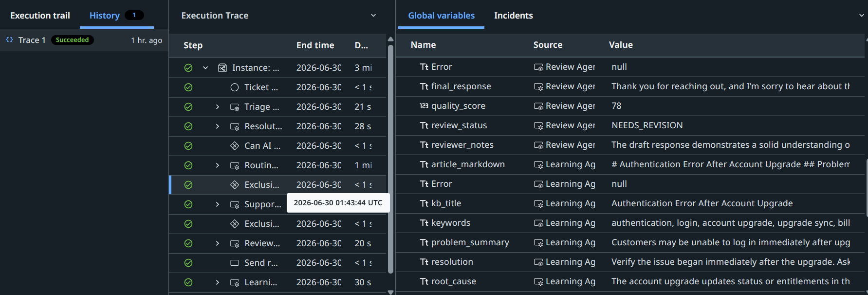Click the Succeeded status badge
This screenshot has height=295, width=868.
72,40
